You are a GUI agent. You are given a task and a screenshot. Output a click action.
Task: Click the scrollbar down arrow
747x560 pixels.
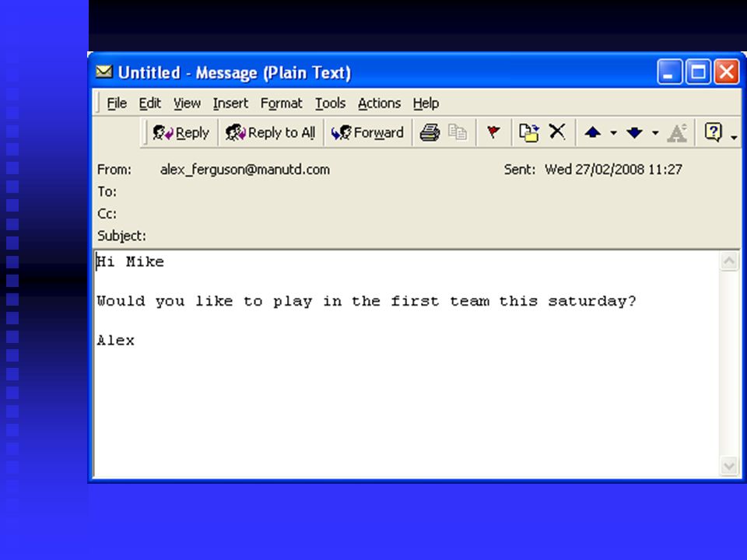coord(729,466)
